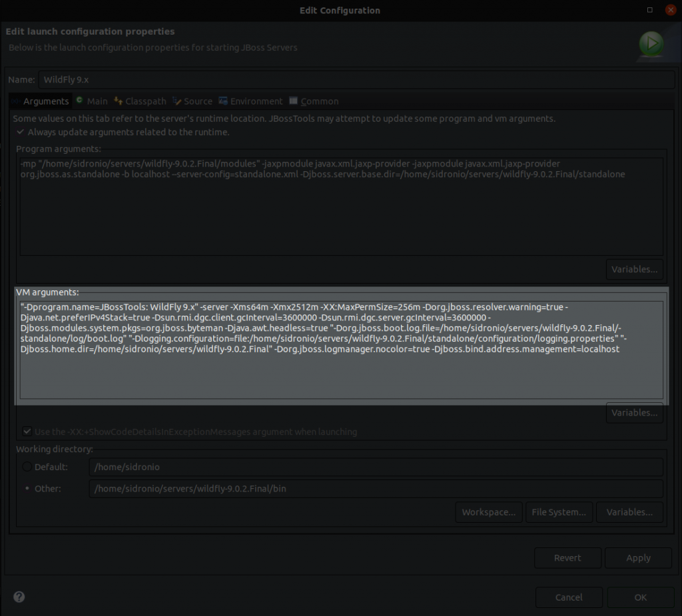This screenshot has width=682, height=616.
Task: Select Default working directory radio button
Action: [27, 466]
